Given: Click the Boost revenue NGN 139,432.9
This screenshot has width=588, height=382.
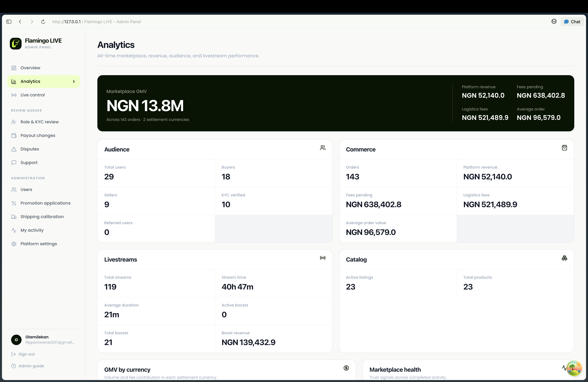Looking at the screenshot, I should [x=249, y=343].
